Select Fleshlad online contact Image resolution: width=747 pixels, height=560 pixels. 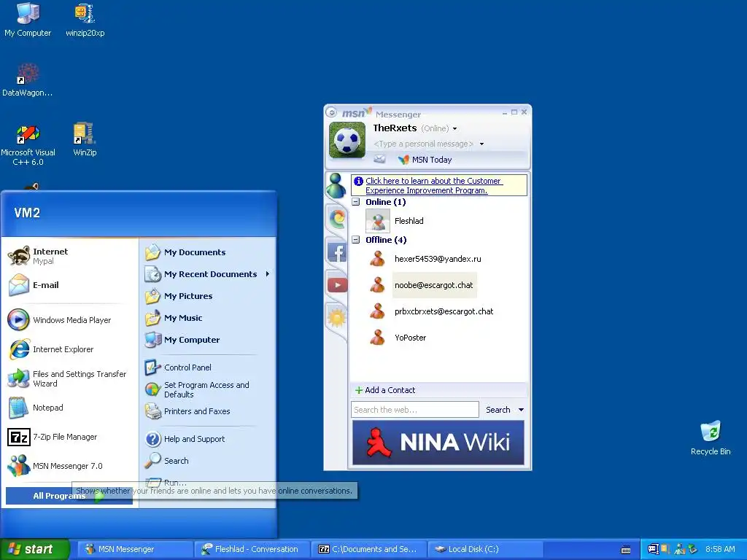[x=409, y=221]
